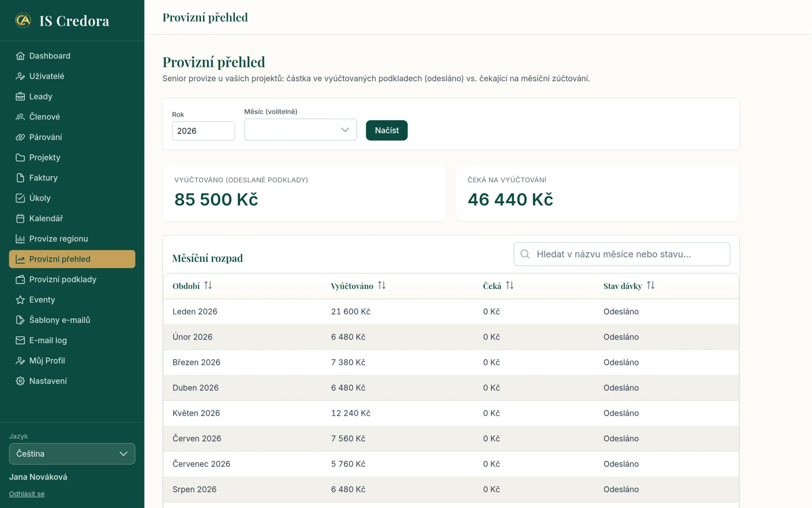Open Provize regionu menu label
812x508 pixels.
click(59, 239)
